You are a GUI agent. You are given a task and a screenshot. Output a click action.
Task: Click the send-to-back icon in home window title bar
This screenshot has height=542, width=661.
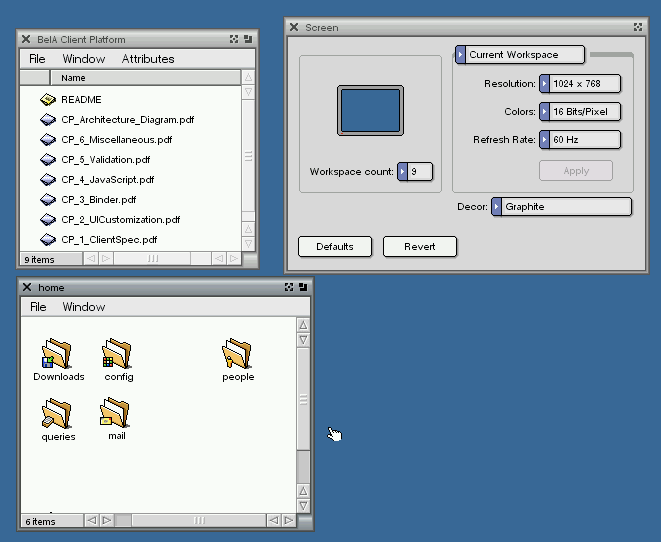click(x=303, y=287)
